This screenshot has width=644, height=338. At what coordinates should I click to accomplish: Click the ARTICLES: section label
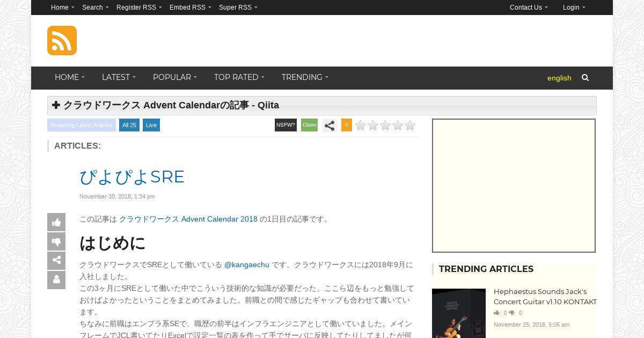click(x=77, y=146)
